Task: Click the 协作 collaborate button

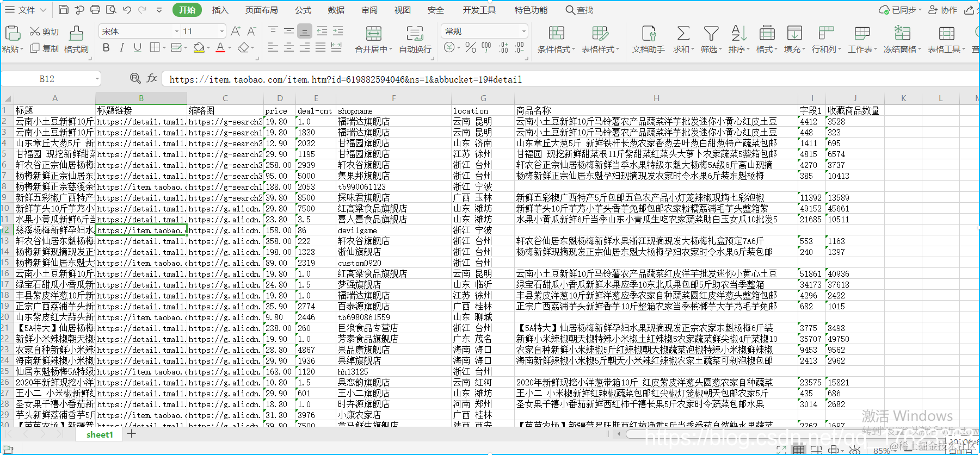Action: (943, 10)
